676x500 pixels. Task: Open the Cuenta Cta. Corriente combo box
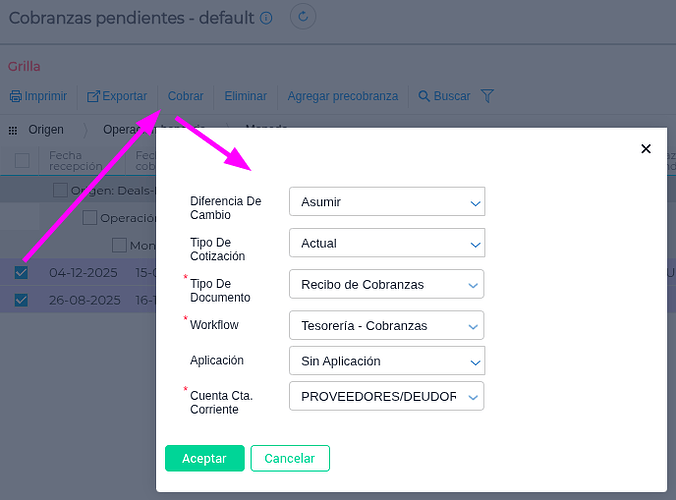pyautogui.click(x=386, y=396)
